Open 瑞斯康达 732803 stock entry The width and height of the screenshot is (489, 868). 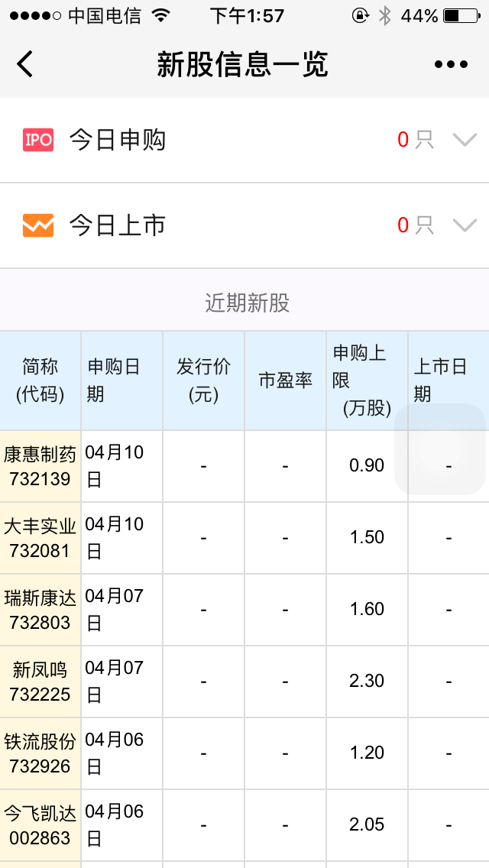[40, 610]
